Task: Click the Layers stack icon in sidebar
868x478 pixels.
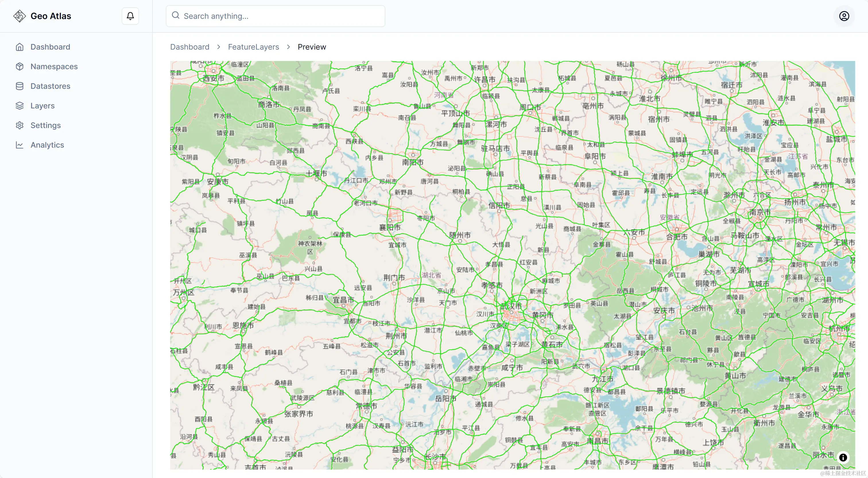Action: point(20,105)
